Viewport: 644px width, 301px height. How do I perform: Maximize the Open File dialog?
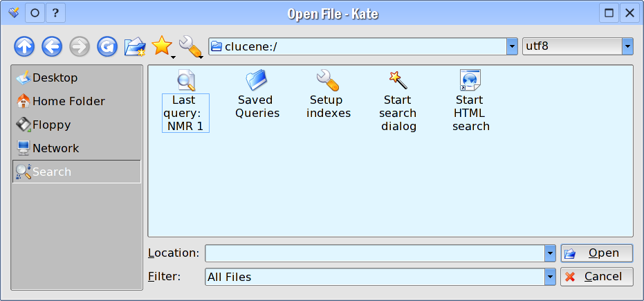pyautogui.click(x=609, y=13)
